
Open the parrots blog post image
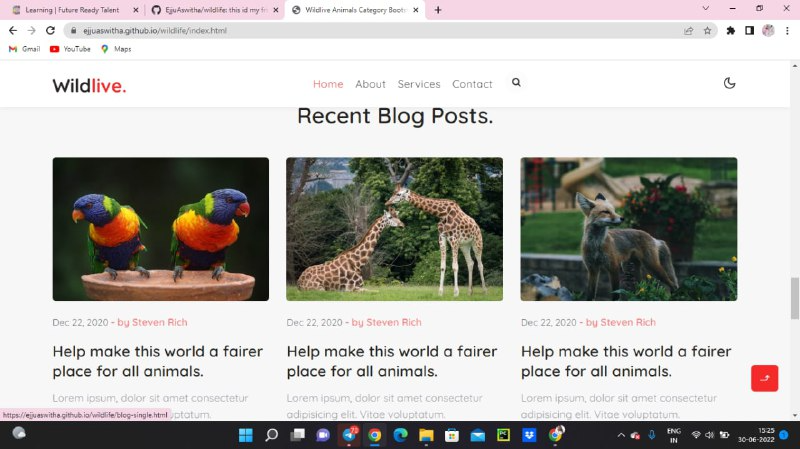[161, 229]
